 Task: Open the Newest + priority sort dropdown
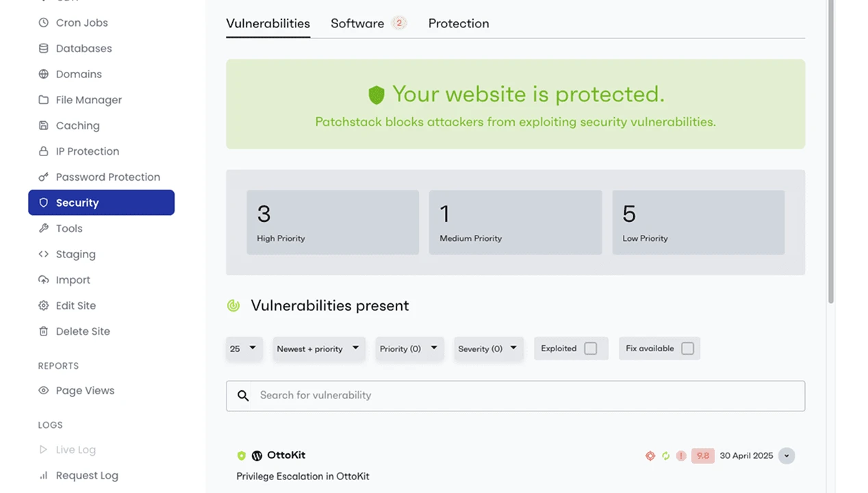pos(318,349)
